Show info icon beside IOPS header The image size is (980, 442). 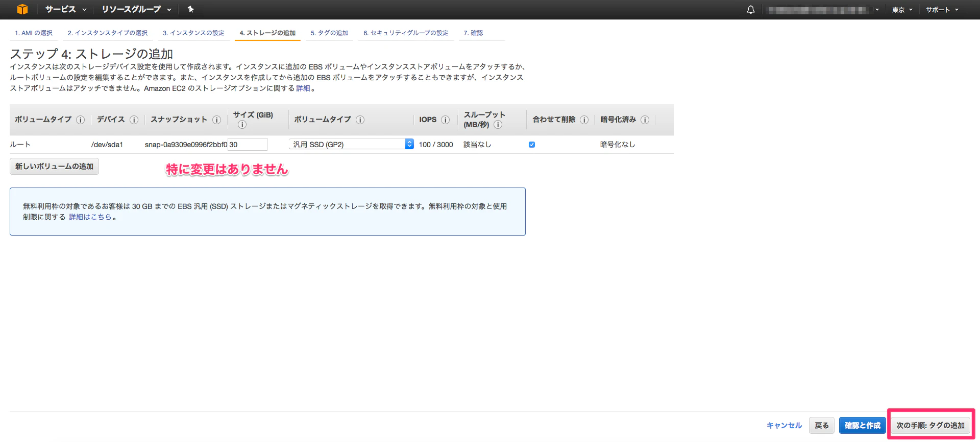pyautogui.click(x=445, y=120)
